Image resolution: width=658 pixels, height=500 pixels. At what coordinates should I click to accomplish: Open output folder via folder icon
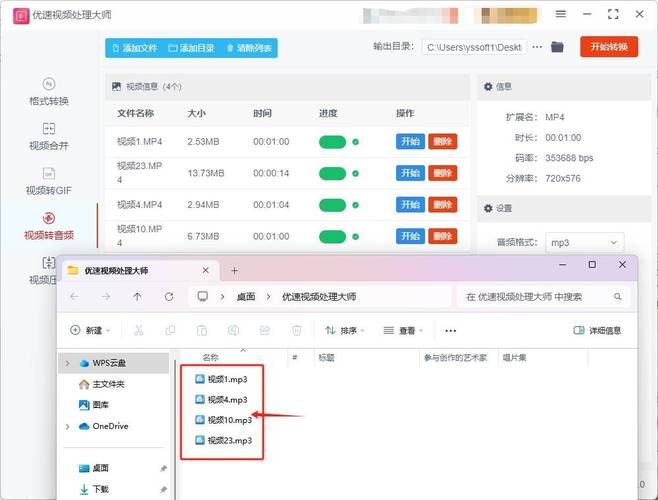click(x=557, y=47)
